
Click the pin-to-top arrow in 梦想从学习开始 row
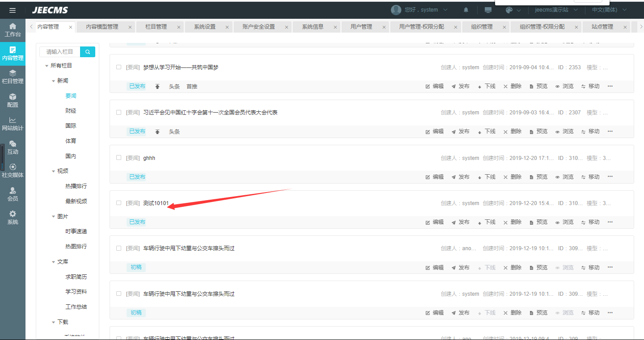coord(157,87)
